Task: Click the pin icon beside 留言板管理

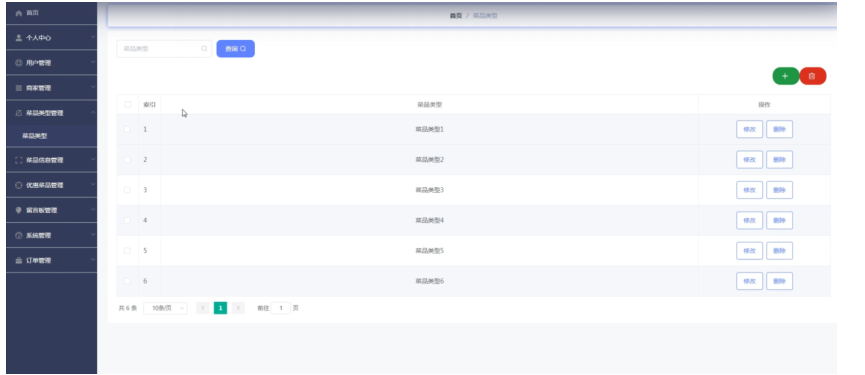Action: pyautogui.click(x=19, y=210)
